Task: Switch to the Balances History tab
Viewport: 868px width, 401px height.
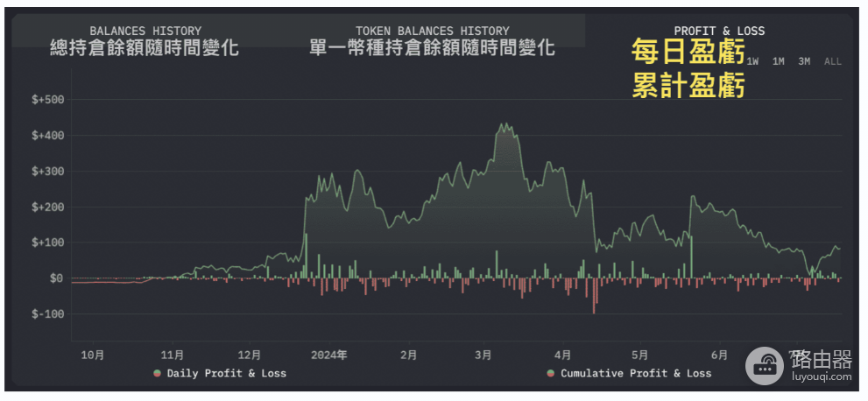Action: tap(145, 31)
